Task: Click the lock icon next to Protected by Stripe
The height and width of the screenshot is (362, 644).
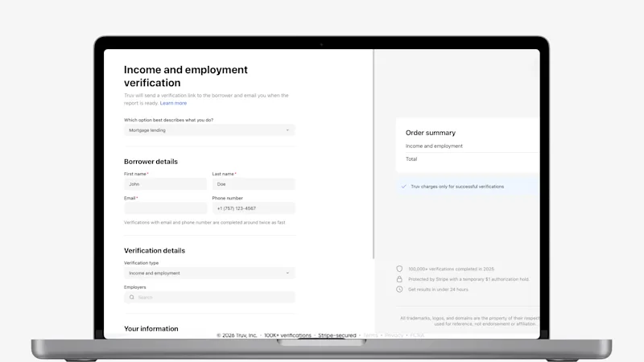Action: click(399, 279)
